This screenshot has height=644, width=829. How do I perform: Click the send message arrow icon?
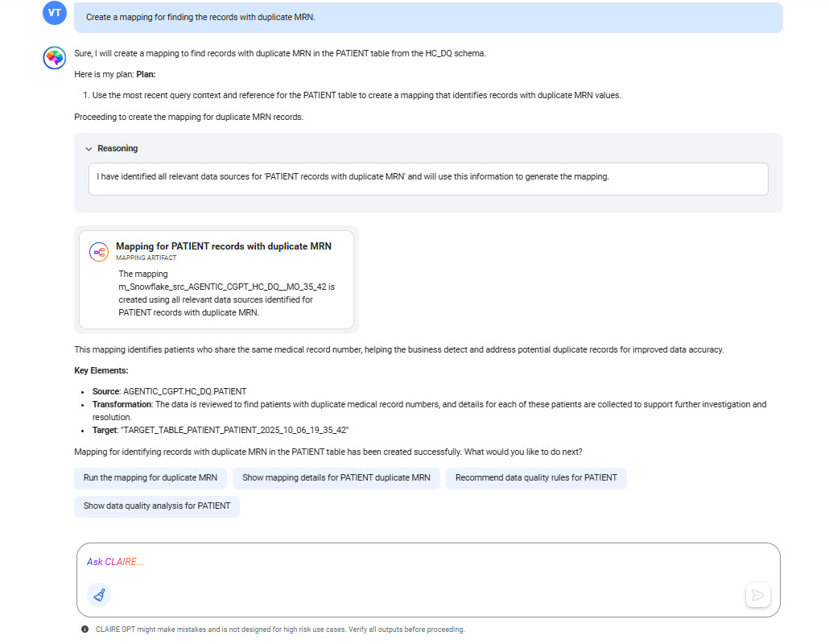tap(757, 596)
